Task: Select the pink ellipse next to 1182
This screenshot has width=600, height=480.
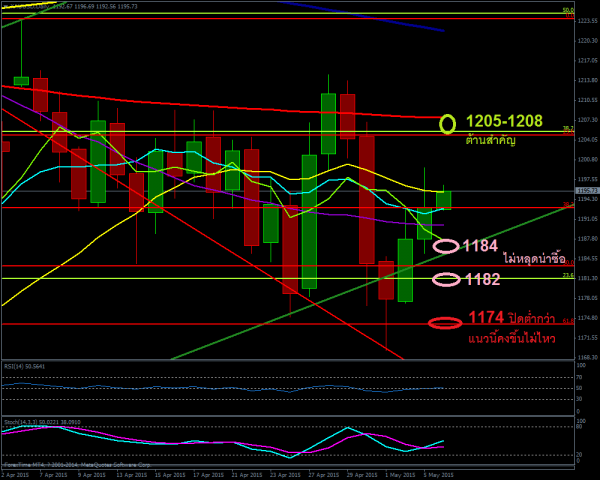Action: (446, 279)
